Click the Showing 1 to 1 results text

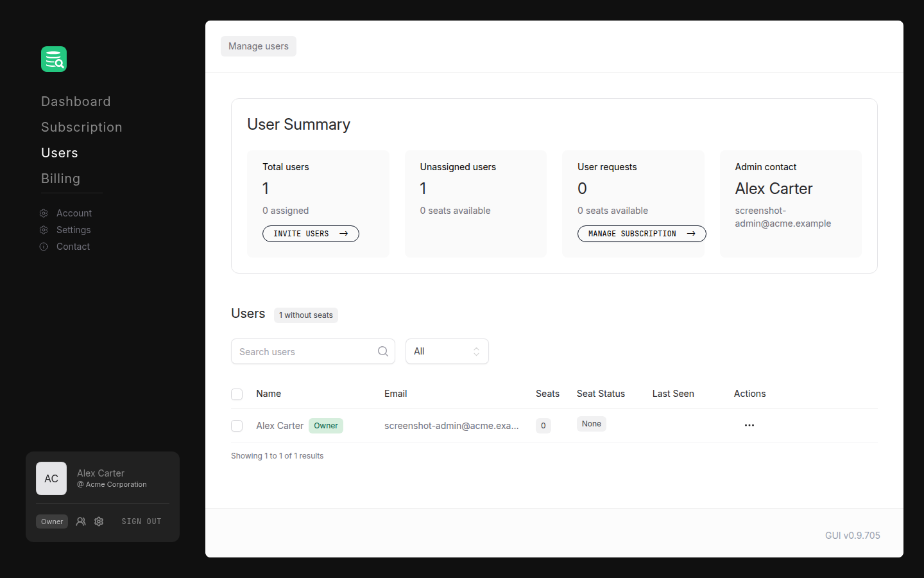277,456
